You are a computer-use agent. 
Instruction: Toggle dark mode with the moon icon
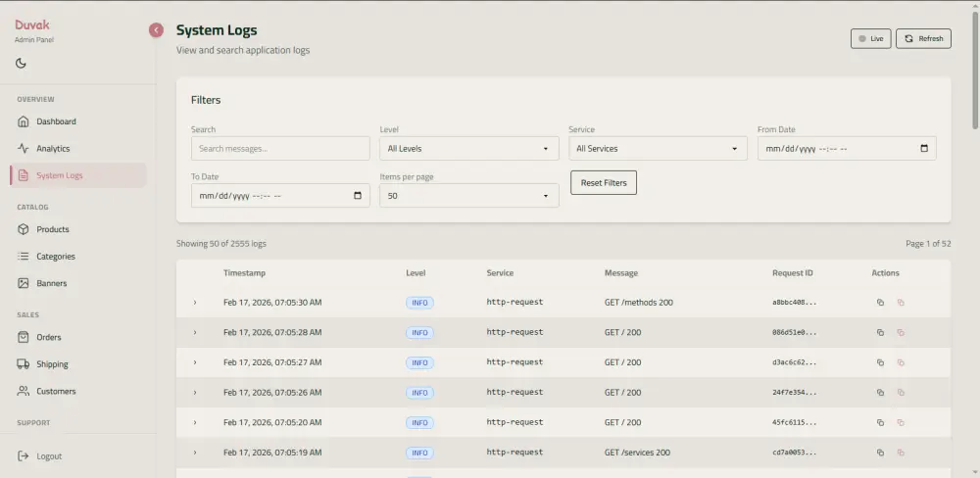click(21, 63)
